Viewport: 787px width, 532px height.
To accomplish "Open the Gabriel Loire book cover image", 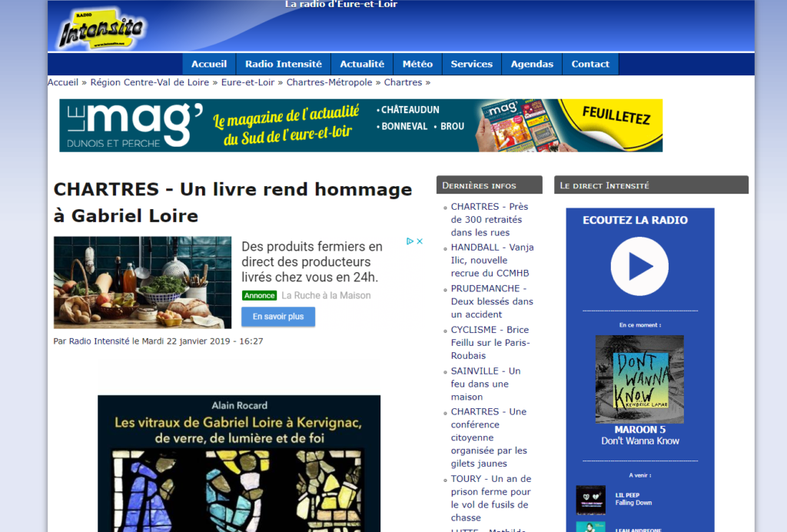I will click(239, 464).
